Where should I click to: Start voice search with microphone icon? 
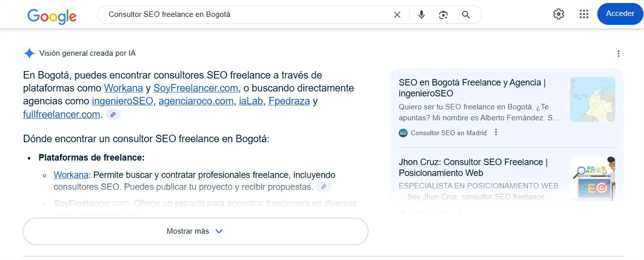tap(422, 15)
